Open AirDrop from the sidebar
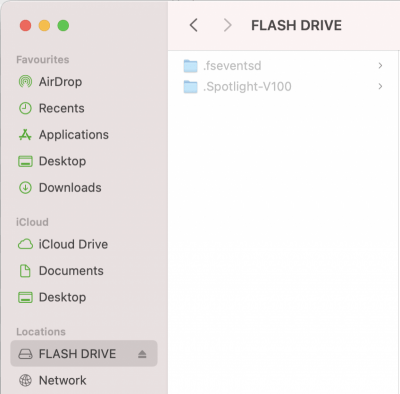Image resolution: width=400 pixels, height=394 pixels. click(60, 82)
